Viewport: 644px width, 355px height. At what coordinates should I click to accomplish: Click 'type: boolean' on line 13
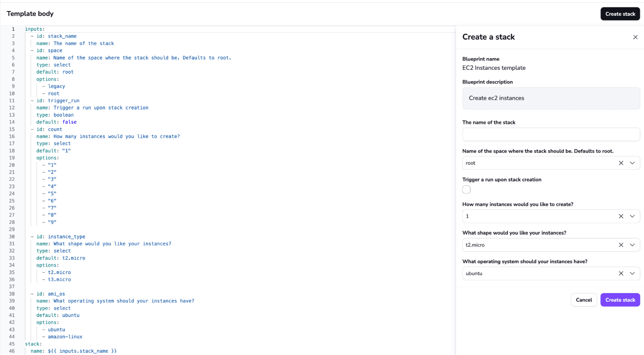click(55, 115)
